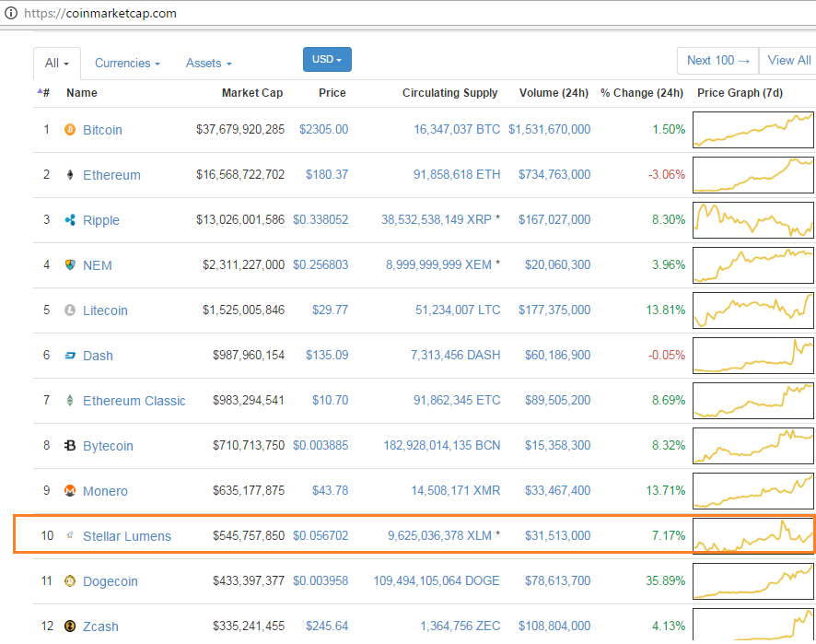Sort by Volume (24h) header
816x644 pixels.
click(554, 93)
